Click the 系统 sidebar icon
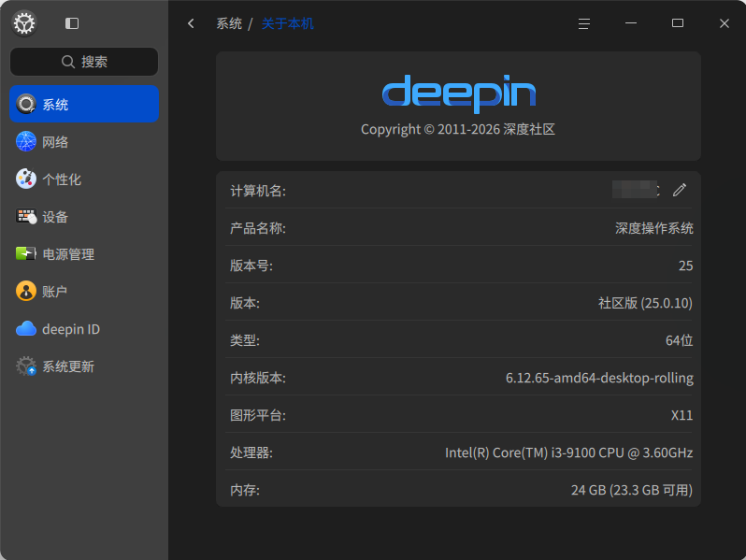The height and width of the screenshot is (560, 746). click(26, 104)
